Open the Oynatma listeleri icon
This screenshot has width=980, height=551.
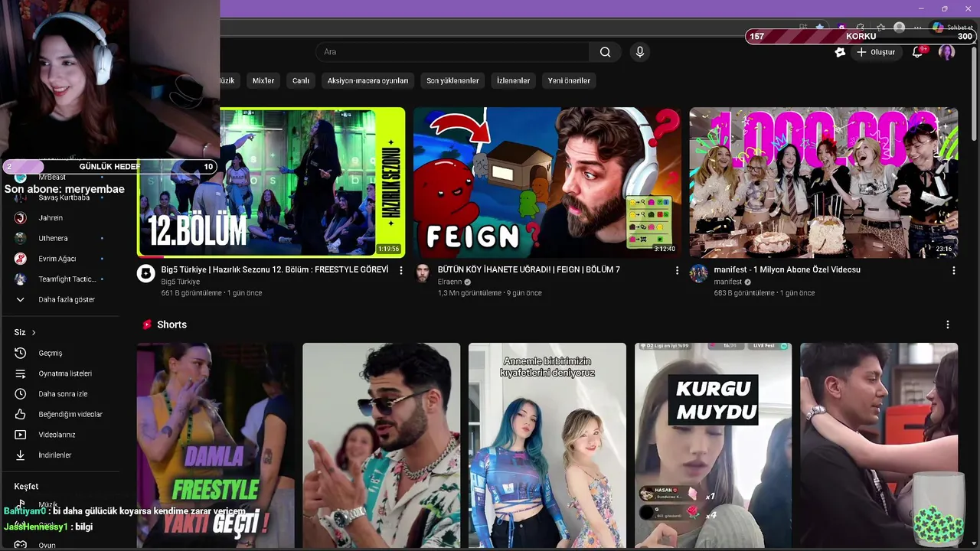(x=21, y=373)
